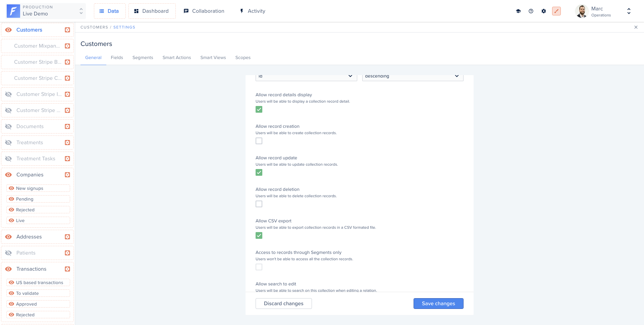The image size is (644, 325).
Task: Switch to the Smart Actions tab
Action: 177,58
